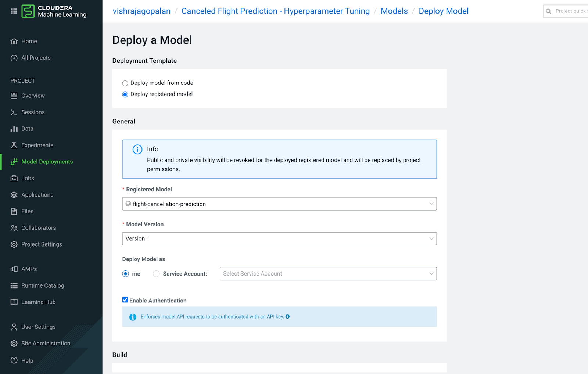
Task: Uncheck Enable Authentication checkbox
Action: (125, 300)
